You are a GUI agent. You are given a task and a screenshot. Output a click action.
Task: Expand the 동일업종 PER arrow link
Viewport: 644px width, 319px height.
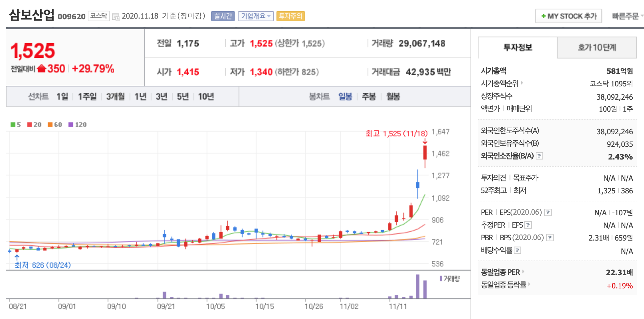pos(523,271)
